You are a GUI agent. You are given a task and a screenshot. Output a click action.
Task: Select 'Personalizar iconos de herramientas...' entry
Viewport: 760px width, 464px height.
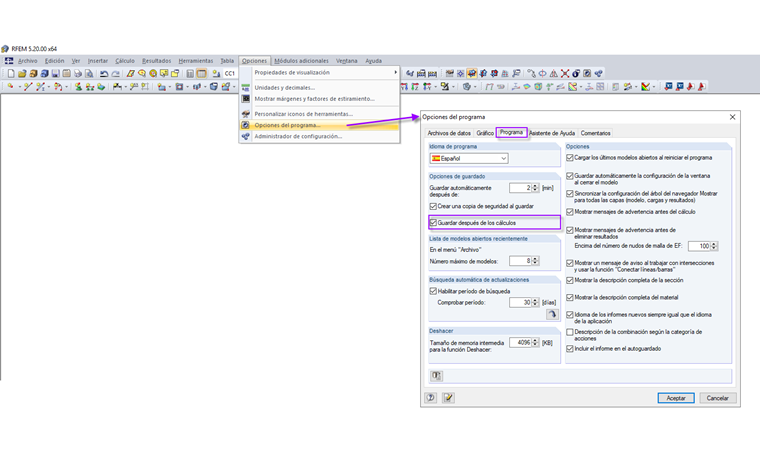coord(303,114)
